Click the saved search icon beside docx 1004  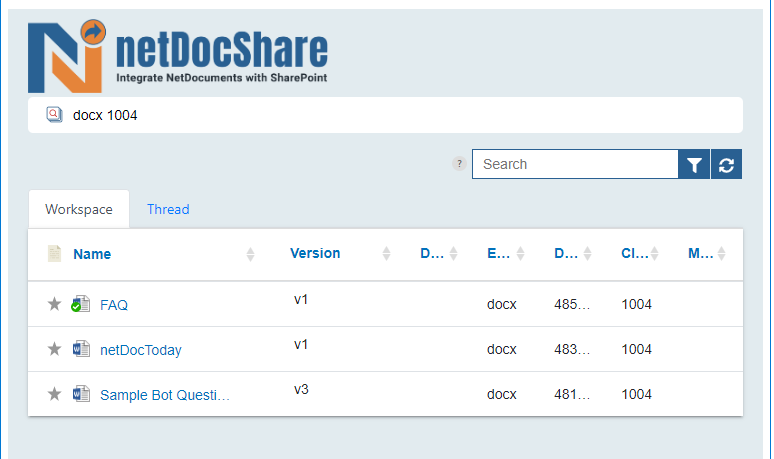54,115
